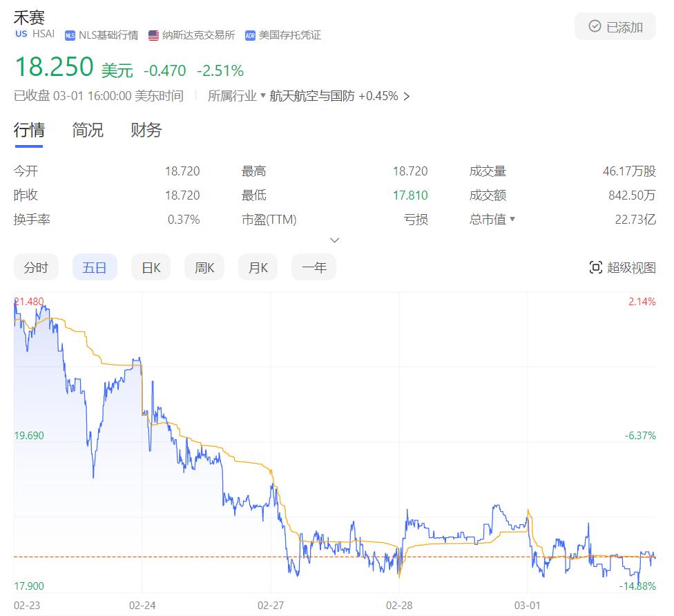The width and height of the screenshot is (674, 616).
Task: Click the 超级视图 scan icon
Action: pyautogui.click(x=595, y=267)
